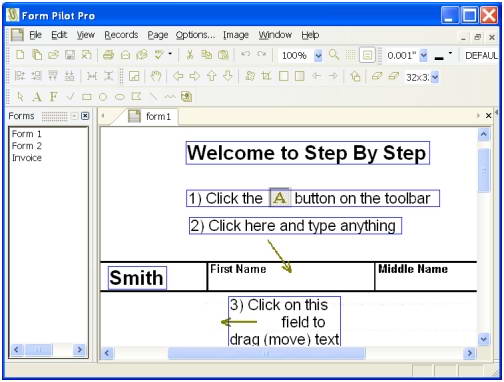Click the document vertical scrollbar thumb
This screenshot has width=504, height=382.
tap(484, 170)
